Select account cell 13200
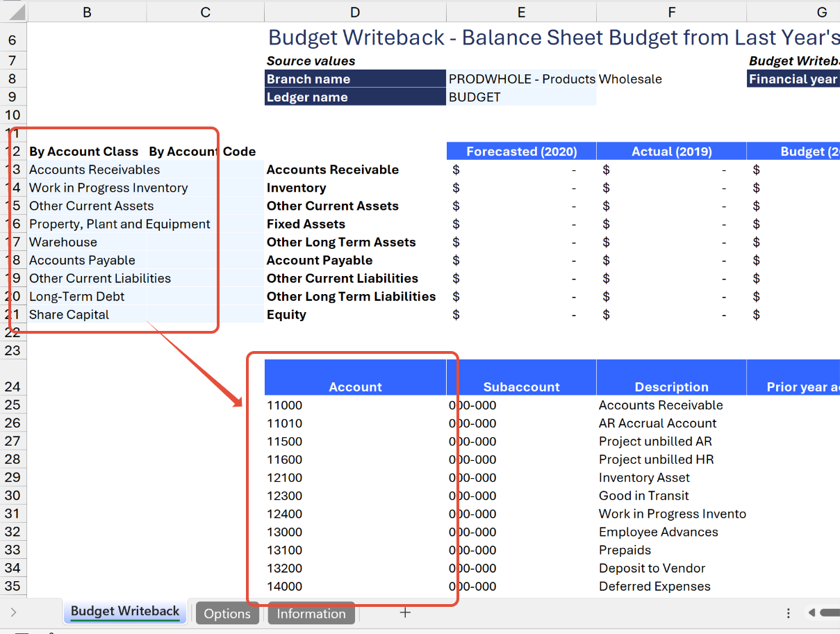Viewport: 840px width, 634px height. pos(355,568)
